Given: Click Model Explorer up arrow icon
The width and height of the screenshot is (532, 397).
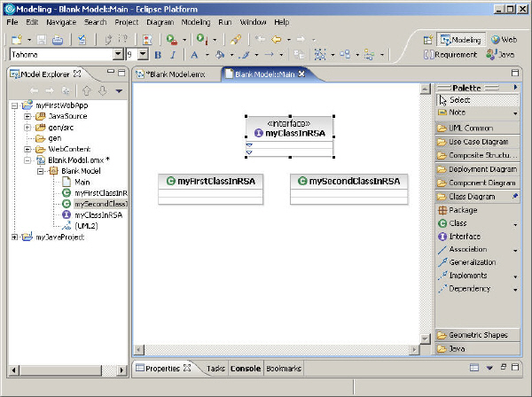Looking at the screenshot, I should point(87,90).
